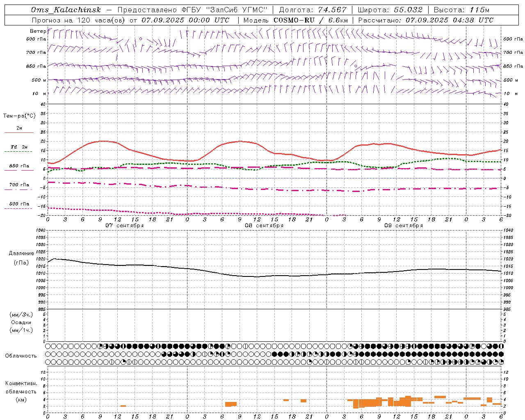Click the Осадки precipitation label

pos(21,322)
